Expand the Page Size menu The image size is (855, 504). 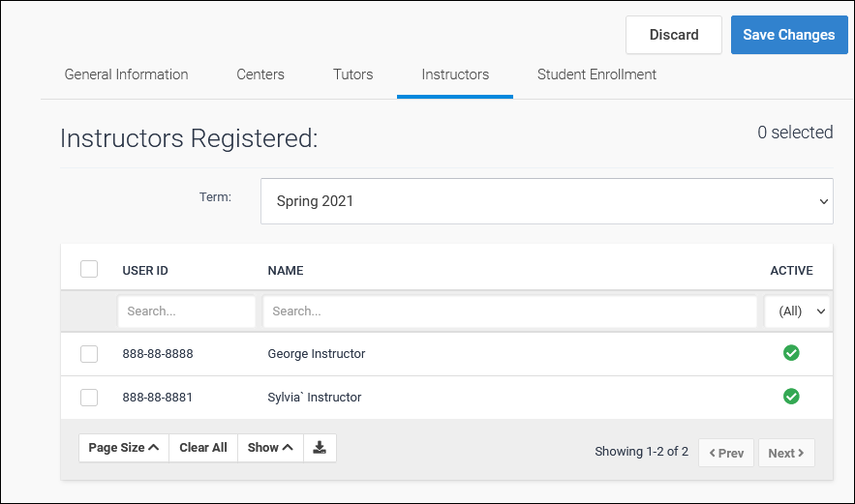tap(123, 448)
